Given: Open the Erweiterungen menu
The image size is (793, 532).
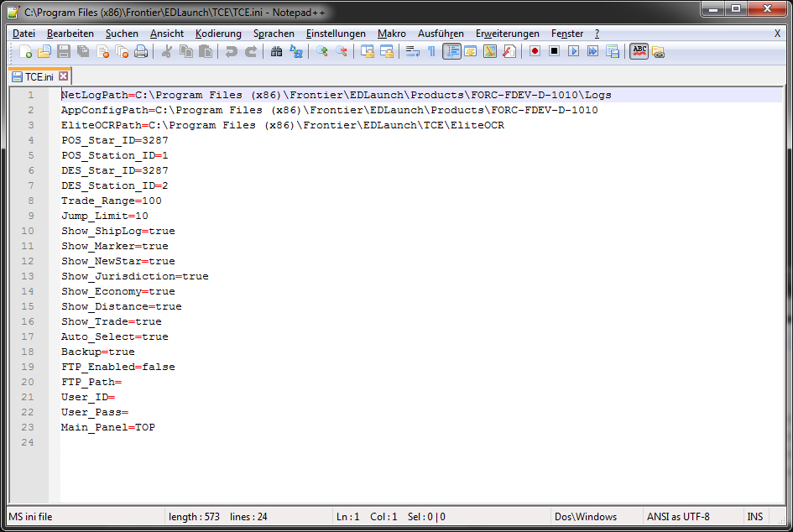Looking at the screenshot, I should pyautogui.click(x=507, y=34).
